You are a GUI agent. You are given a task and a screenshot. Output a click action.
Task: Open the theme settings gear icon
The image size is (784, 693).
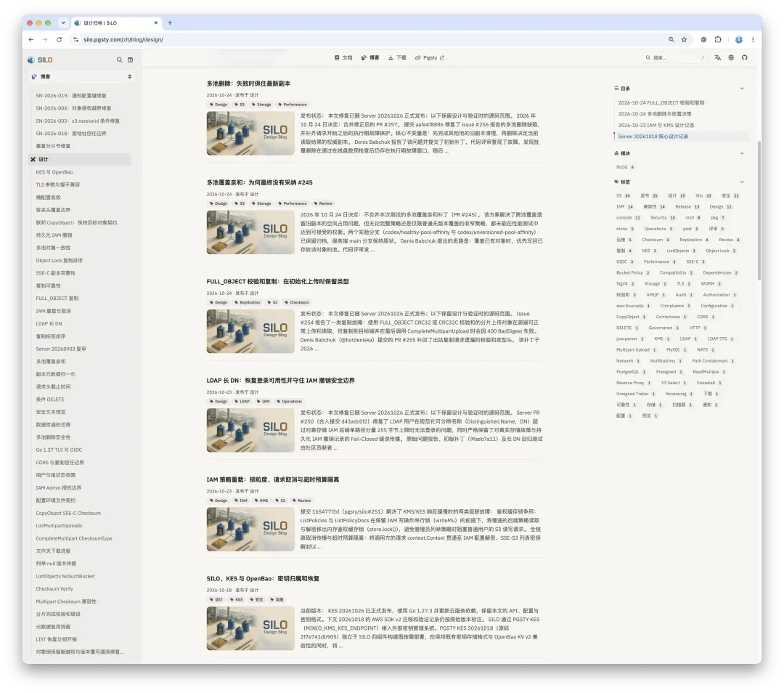[x=731, y=57]
